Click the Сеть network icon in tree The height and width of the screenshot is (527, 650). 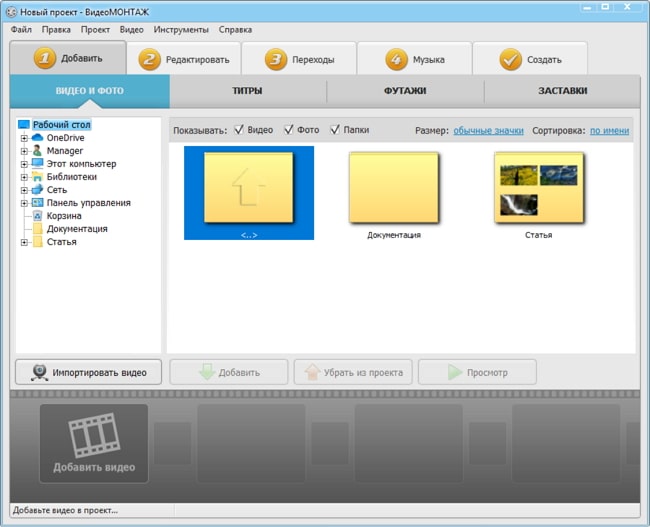click(38, 190)
